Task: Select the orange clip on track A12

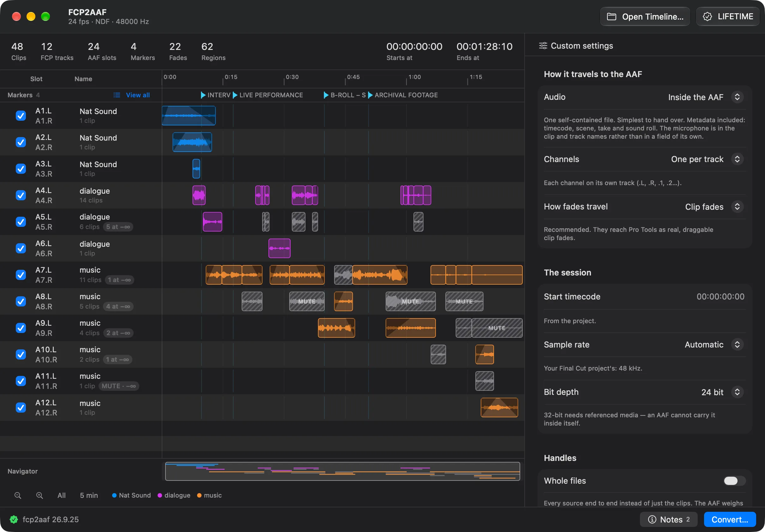Action: [499, 407]
